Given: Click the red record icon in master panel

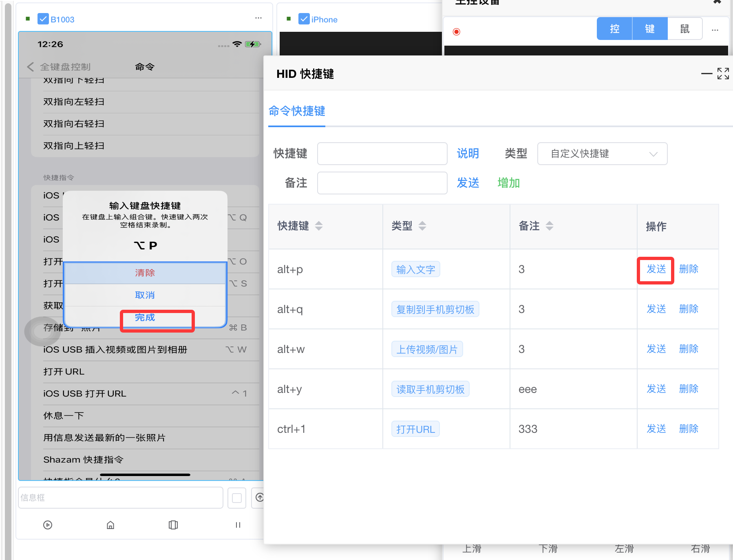Looking at the screenshot, I should click(457, 32).
